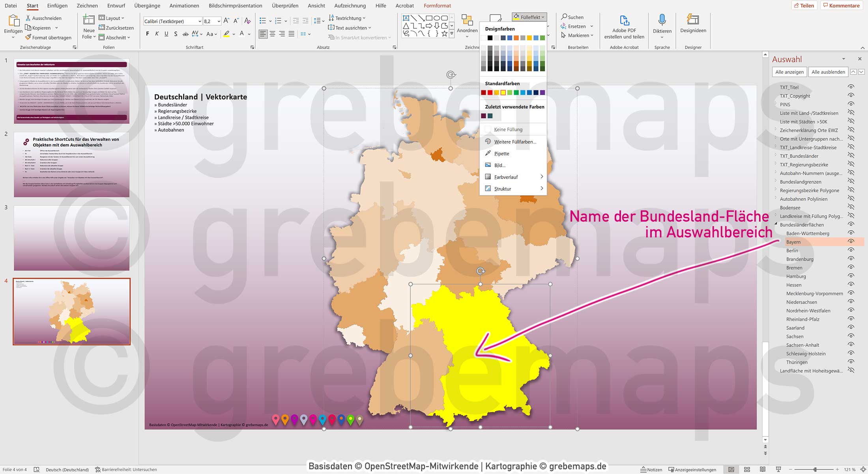Screen dimensions: 868x474
Task: Switch to the Überprüfen ribbon tab
Action: point(285,6)
